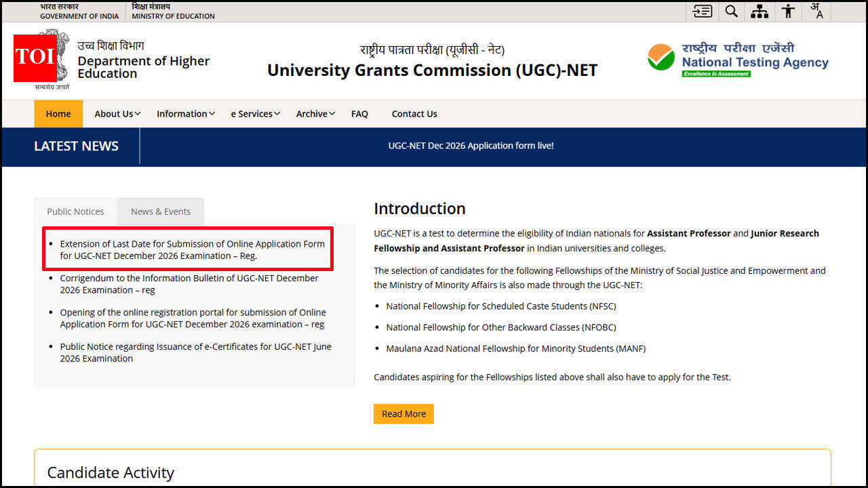Expand the Archive dropdown menu

[315, 114]
